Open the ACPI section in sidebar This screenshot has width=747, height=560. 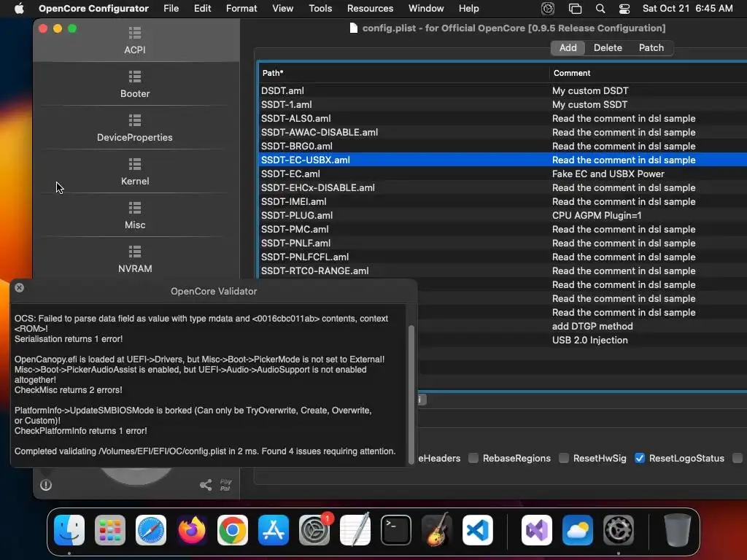click(135, 41)
